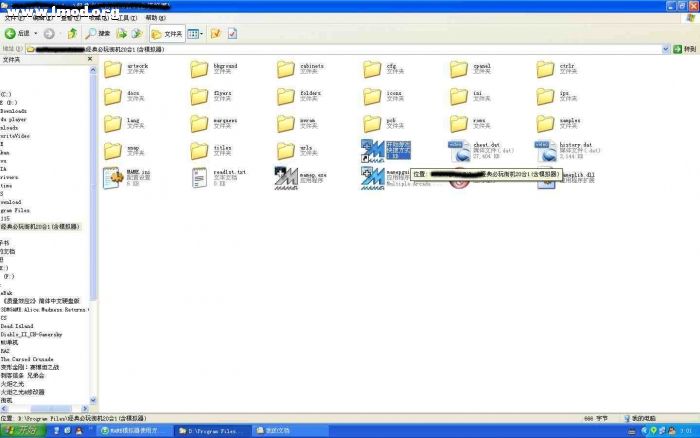
Task: Click the Start button on taskbar
Action: pyautogui.click(x=18, y=430)
